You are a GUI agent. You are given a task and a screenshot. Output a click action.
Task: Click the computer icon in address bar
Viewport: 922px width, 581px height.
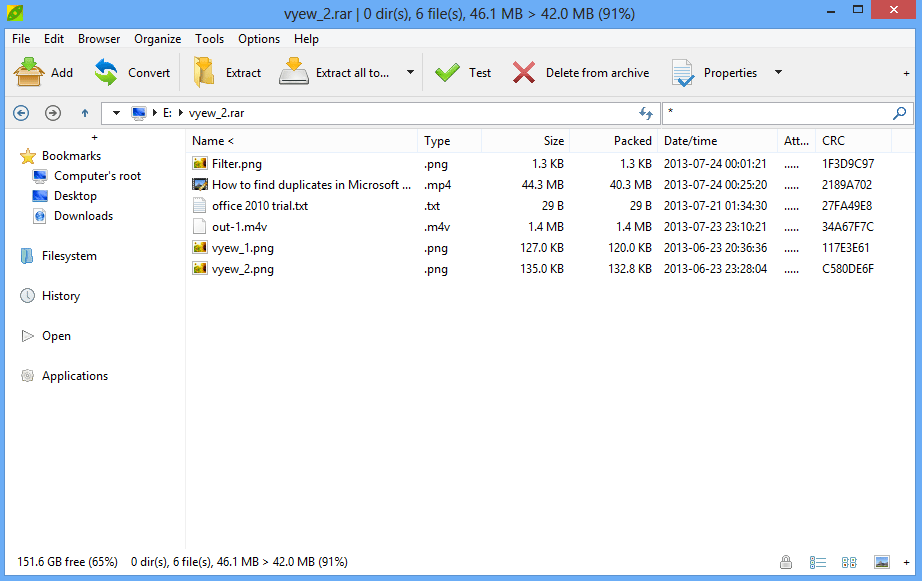pos(139,113)
